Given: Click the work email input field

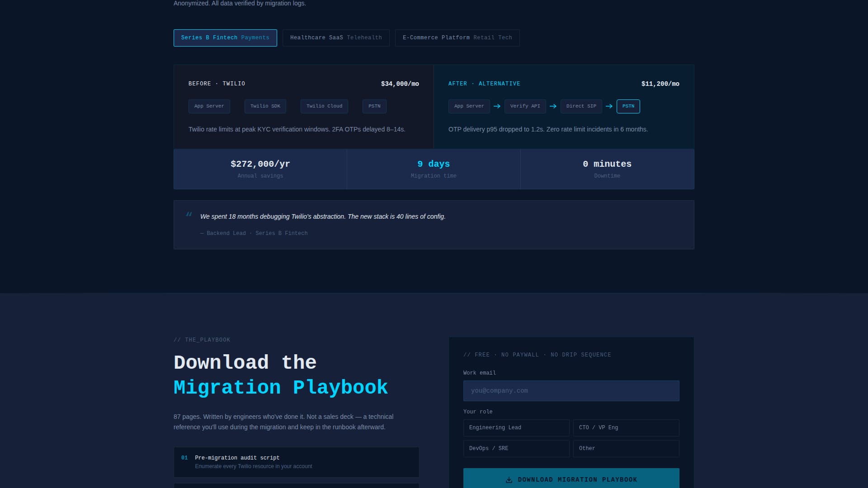Looking at the screenshot, I should coord(571,390).
